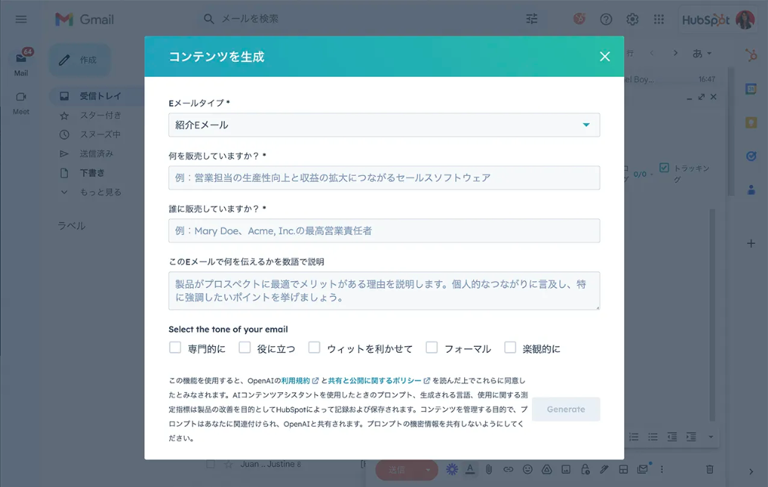Click the insert photo icon

tap(566, 469)
